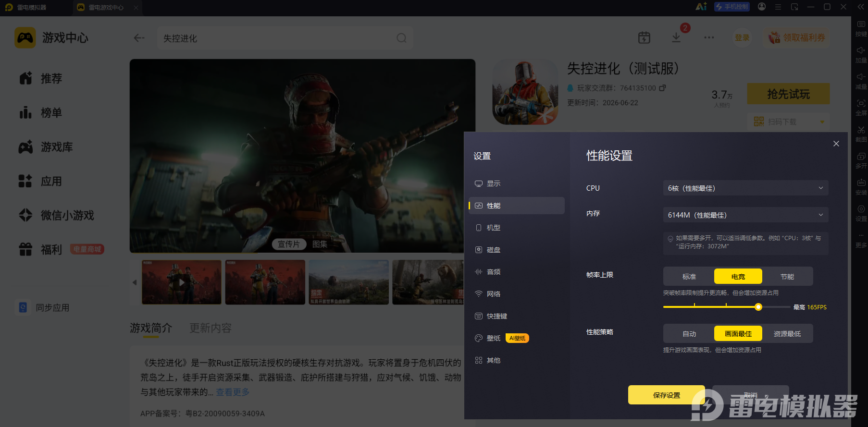Viewport: 868px width, 427px height.
Task: Switch to the 宣传片 trailer tab
Action: click(289, 244)
